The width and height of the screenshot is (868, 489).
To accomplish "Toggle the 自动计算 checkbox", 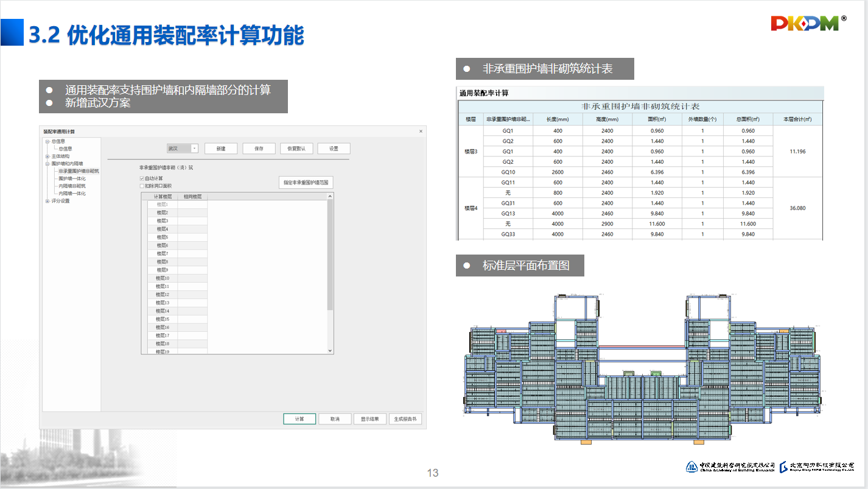I will [142, 178].
